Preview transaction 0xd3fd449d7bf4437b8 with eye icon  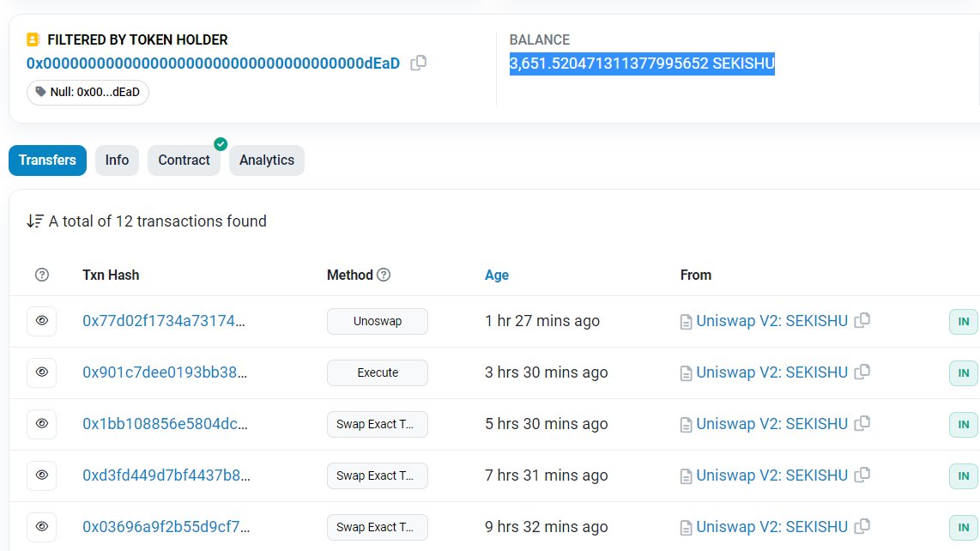pos(42,475)
